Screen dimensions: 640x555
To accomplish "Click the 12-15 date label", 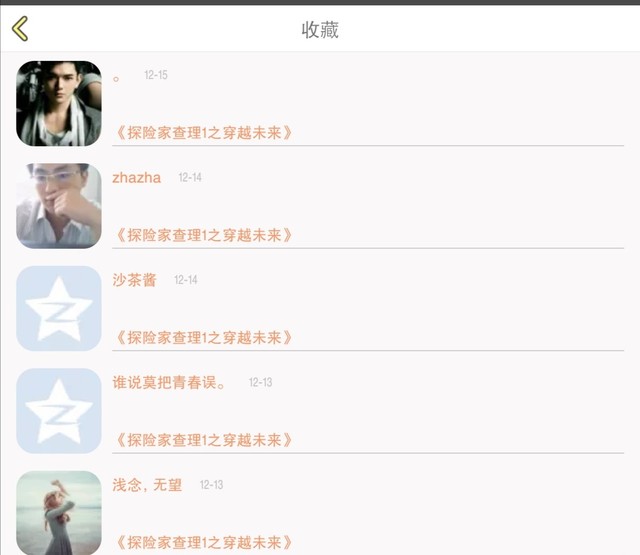I will point(156,75).
